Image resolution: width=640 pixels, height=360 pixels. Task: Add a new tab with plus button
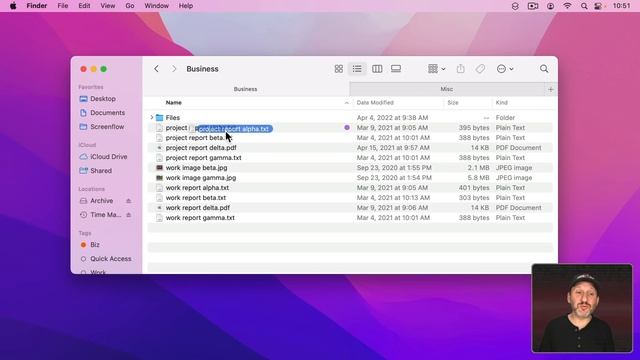(551, 89)
